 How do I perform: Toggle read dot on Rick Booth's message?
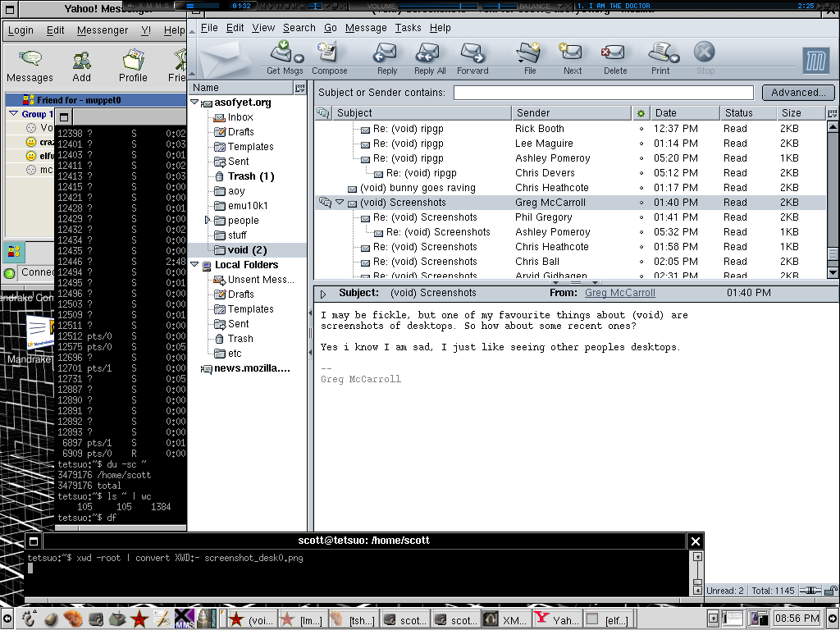click(x=641, y=129)
